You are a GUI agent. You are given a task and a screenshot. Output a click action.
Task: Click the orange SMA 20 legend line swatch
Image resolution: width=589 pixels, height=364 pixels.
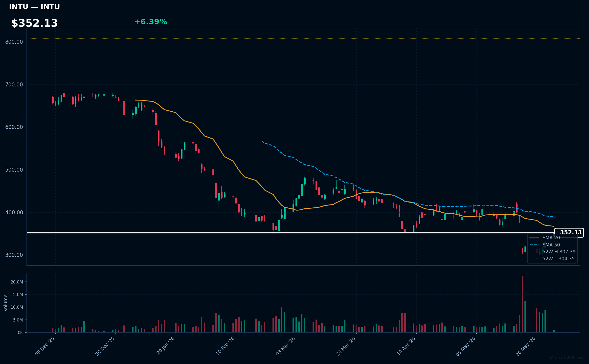pyautogui.click(x=534, y=238)
